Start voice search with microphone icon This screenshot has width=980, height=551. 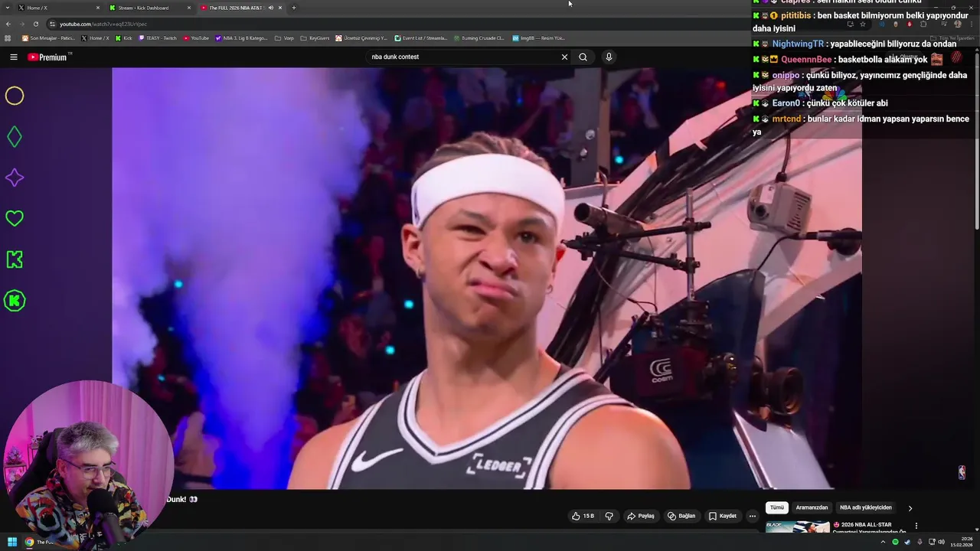[x=609, y=57]
